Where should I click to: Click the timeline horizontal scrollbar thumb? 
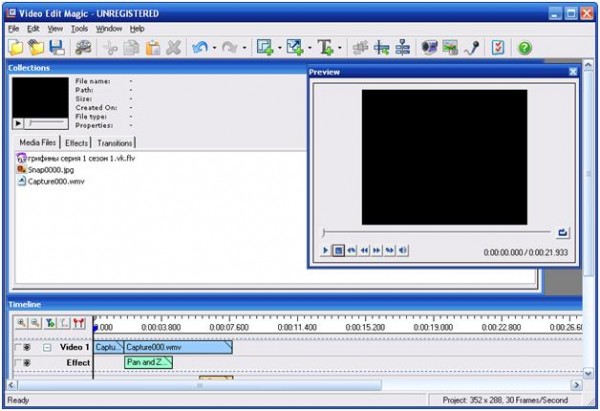click(199, 385)
